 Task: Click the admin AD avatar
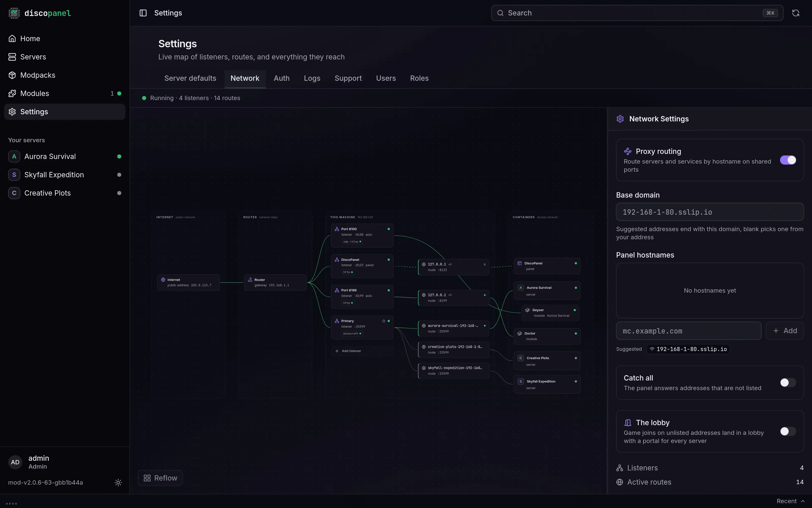click(15, 462)
